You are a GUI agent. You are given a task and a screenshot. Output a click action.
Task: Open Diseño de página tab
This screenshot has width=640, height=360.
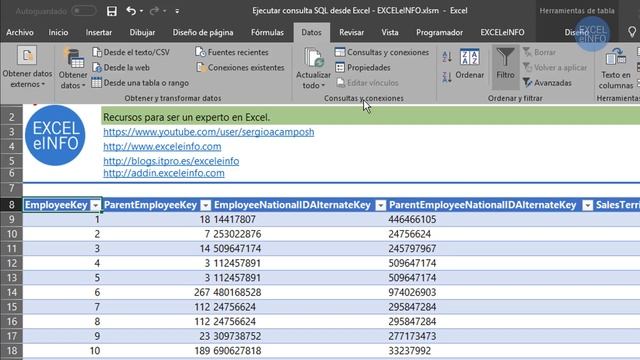tap(203, 32)
